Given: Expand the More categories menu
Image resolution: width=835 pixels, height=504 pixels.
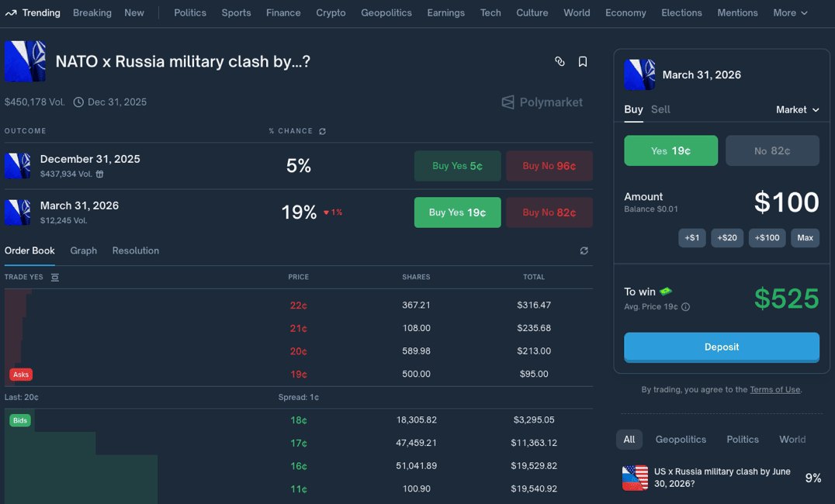Looking at the screenshot, I should click(x=790, y=13).
